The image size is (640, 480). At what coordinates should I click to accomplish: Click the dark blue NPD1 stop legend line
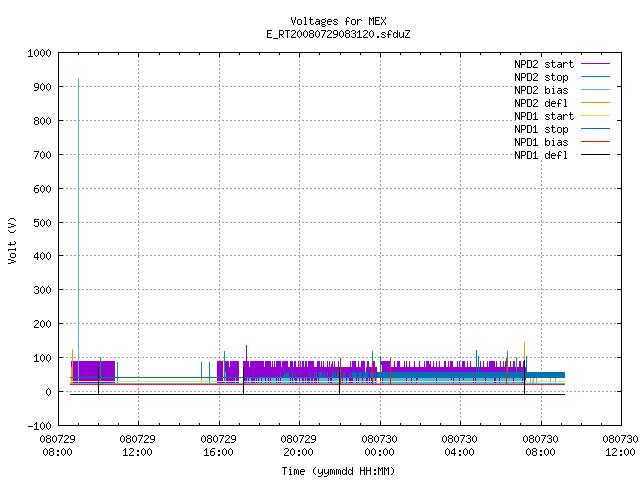(596, 129)
